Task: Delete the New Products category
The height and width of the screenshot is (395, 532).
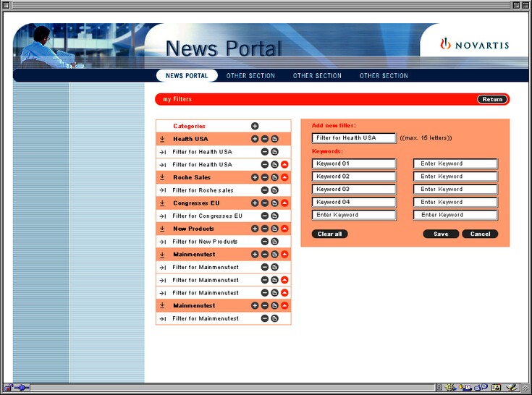Action: (265, 229)
